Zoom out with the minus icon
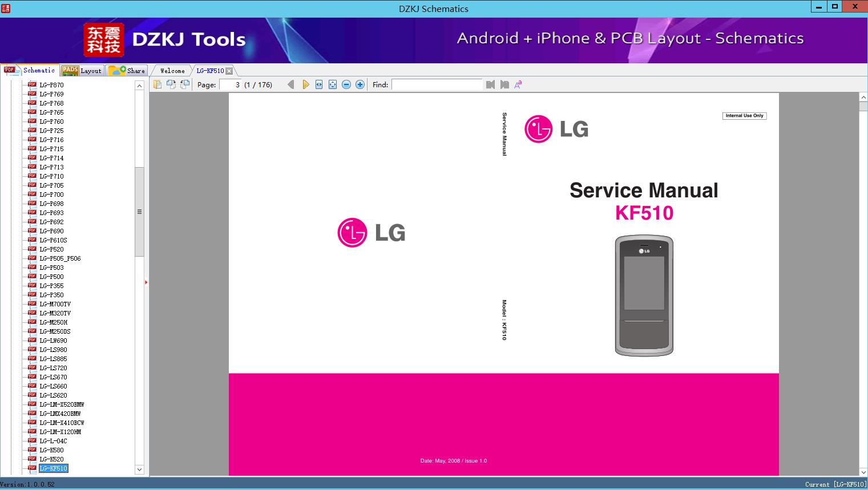This screenshot has width=868, height=490. click(x=346, y=84)
